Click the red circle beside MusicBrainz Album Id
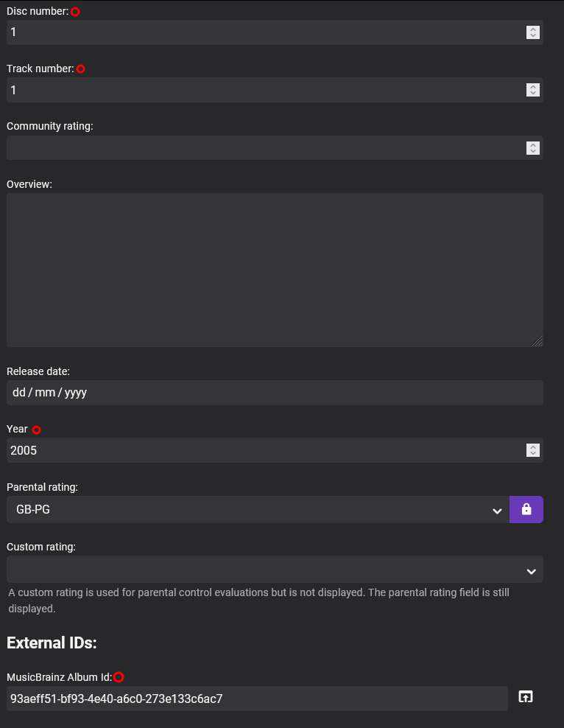The width and height of the screenshot is (564, 728). [119, 677]
